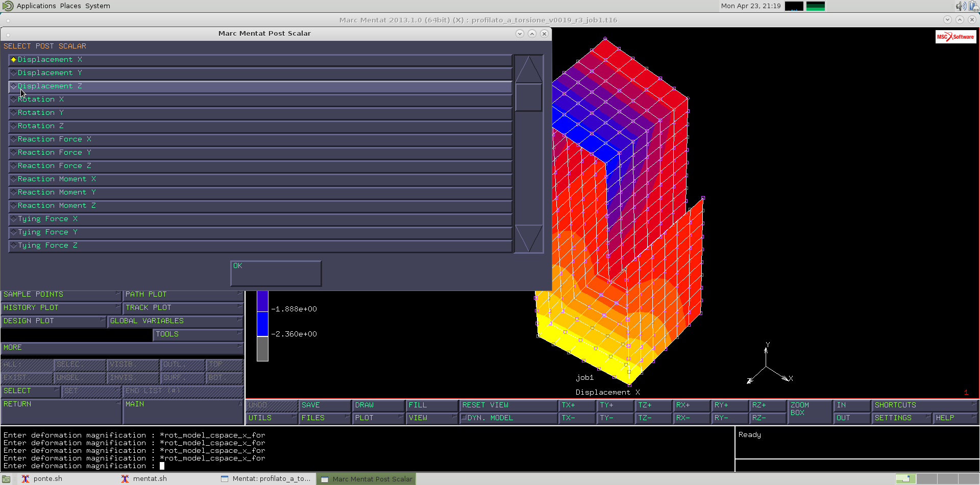Choose Displacement Z post scalar
The width and height of the screenshot is (980, 485).
coord(260,87)
